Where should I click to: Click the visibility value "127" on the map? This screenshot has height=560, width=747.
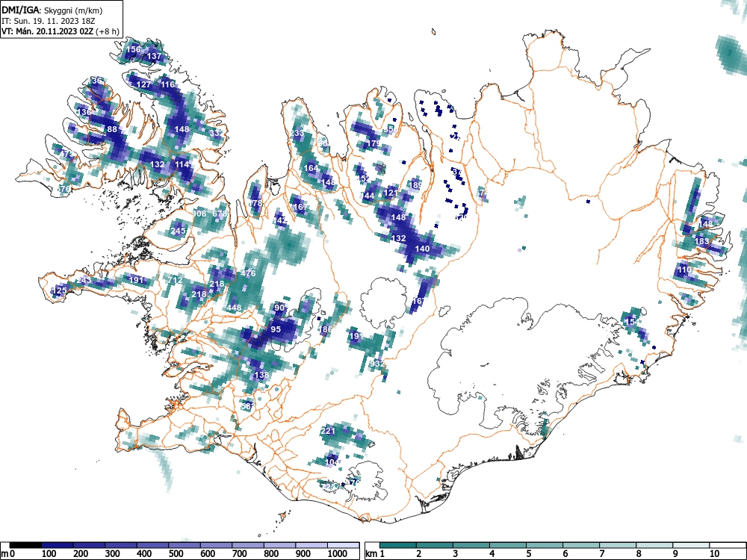[144, 85]
